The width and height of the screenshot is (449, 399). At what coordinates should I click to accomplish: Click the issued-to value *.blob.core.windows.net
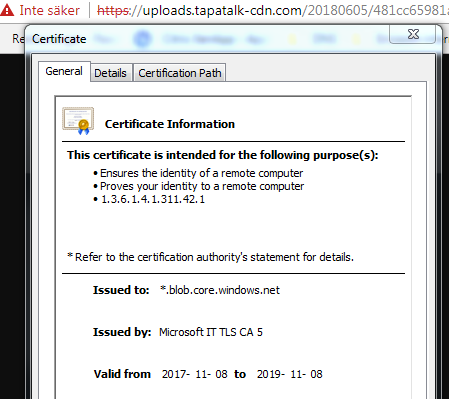pos(220,290)
